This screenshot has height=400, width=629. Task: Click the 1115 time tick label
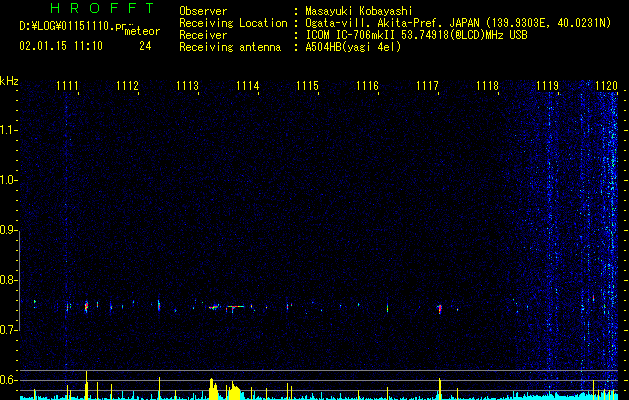click(x=307, y=86)
